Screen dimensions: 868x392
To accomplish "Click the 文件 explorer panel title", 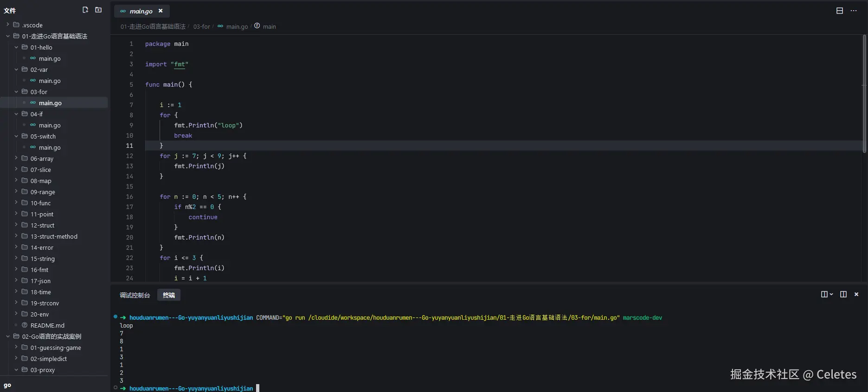I will pos(10,10).
